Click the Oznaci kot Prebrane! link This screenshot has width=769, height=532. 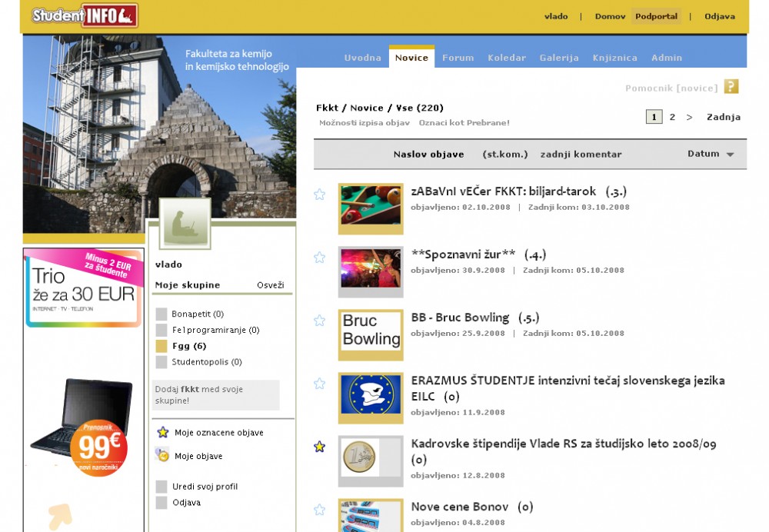coord(464,123)
